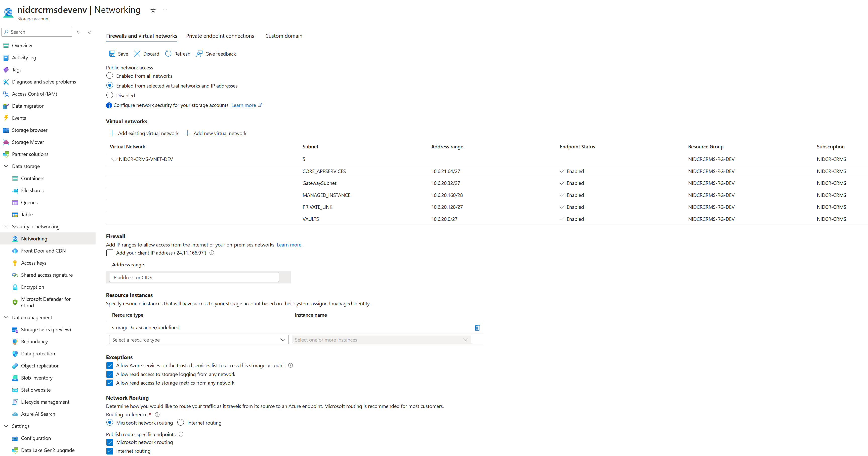Viewport: 868px width, 456px height.
Task: Open the Firewall Learn more link
Action: (x=290, y=245)
